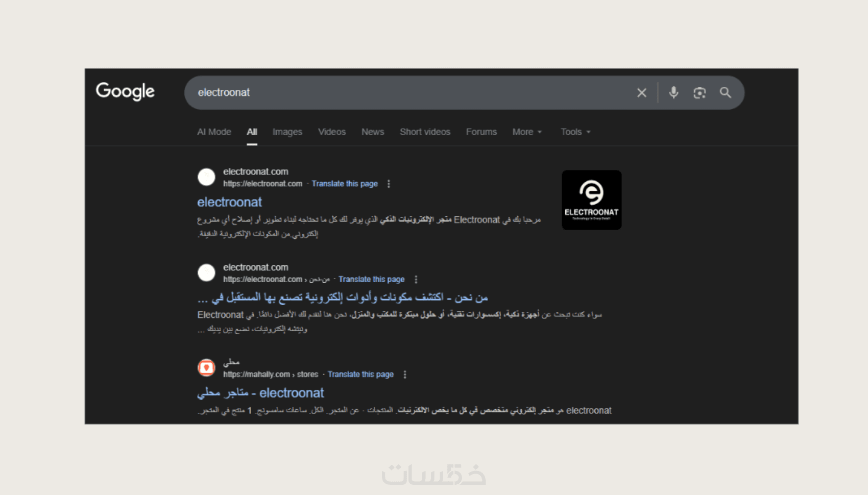Open the Short videos tab
The width and height of the screenshot is (868, 495).
425,132
